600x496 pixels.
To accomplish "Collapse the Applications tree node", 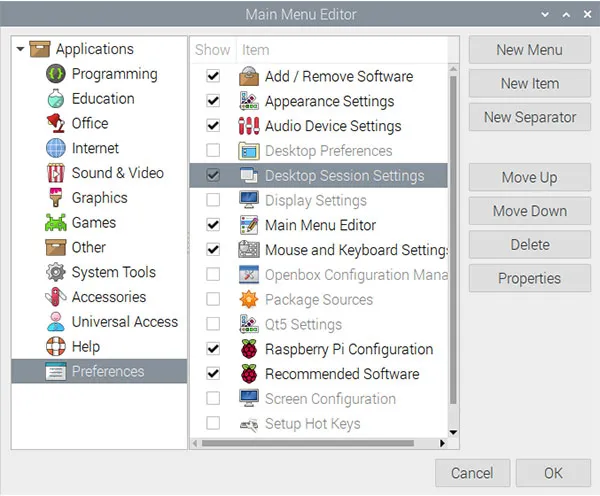I will click(21, 49).
